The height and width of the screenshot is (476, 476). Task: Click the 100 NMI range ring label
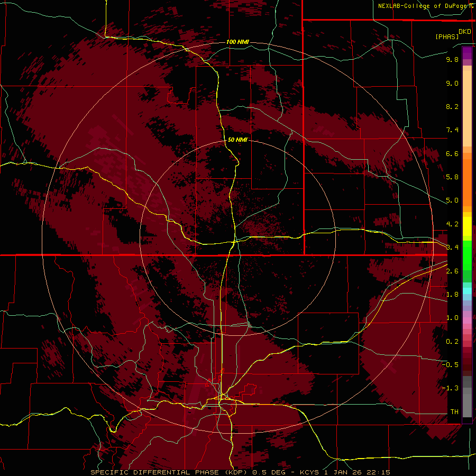pyautogui.click(x=237, y=42)
